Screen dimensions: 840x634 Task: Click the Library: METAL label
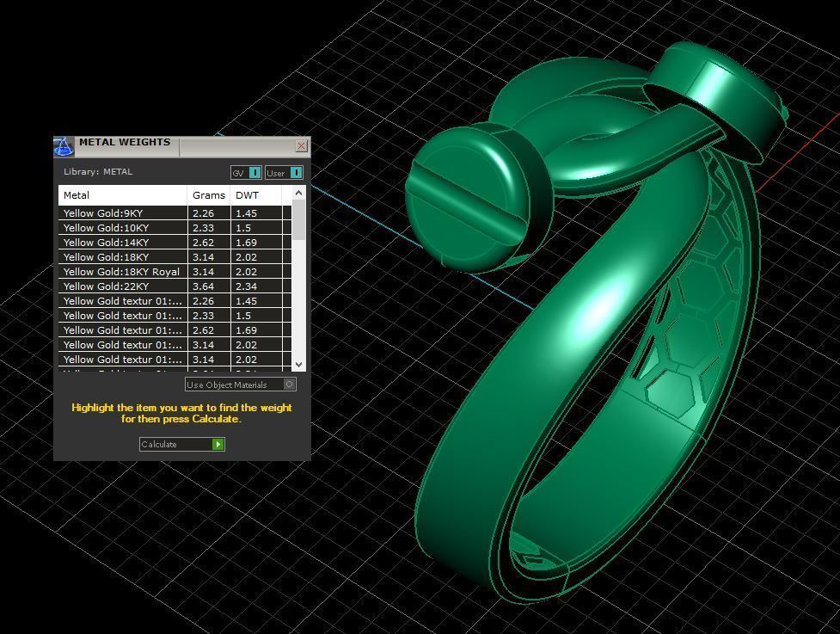pos(98,171)
